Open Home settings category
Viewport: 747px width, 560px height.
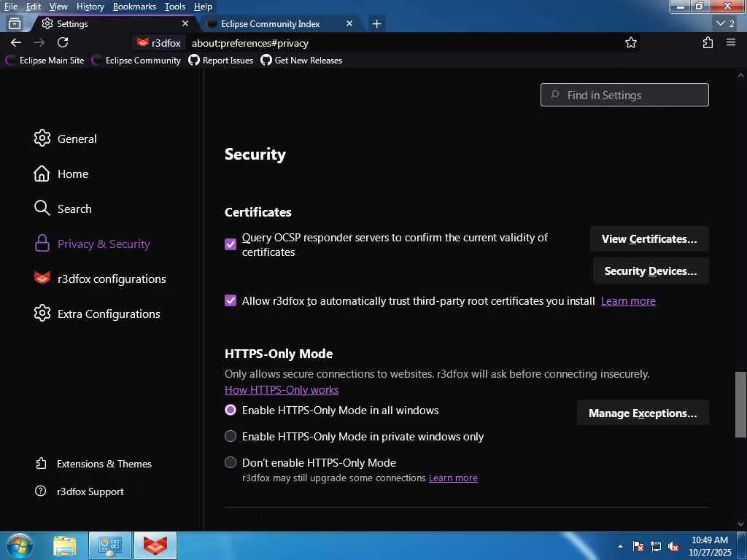tap(61, 174)
